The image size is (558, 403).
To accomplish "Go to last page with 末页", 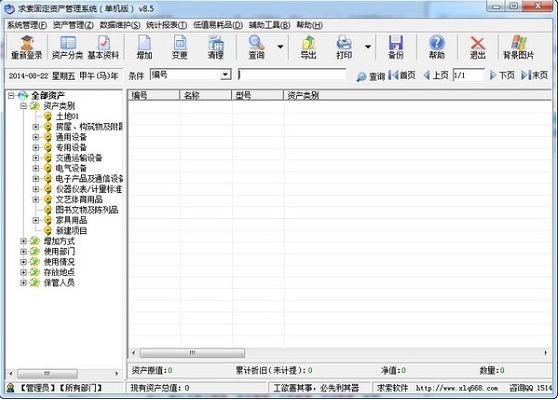I will (x=535, y=75).
